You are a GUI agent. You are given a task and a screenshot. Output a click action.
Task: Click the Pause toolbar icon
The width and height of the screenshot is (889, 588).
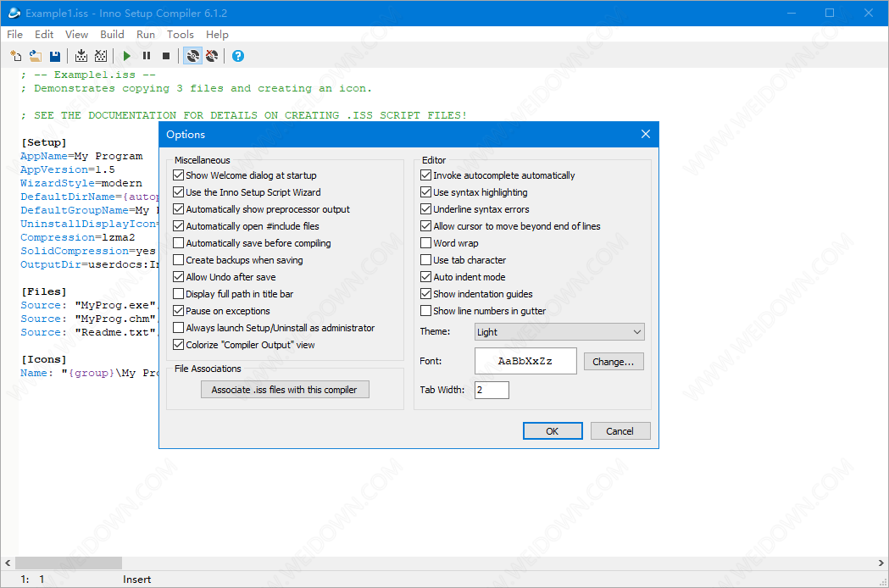click(147, 56)
